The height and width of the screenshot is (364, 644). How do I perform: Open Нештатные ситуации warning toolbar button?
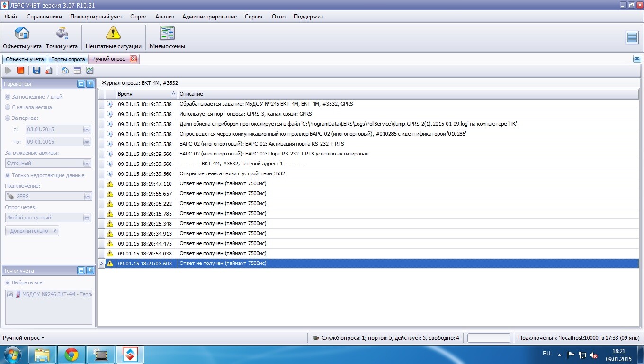pyautogui.click(x=114, y=38)
